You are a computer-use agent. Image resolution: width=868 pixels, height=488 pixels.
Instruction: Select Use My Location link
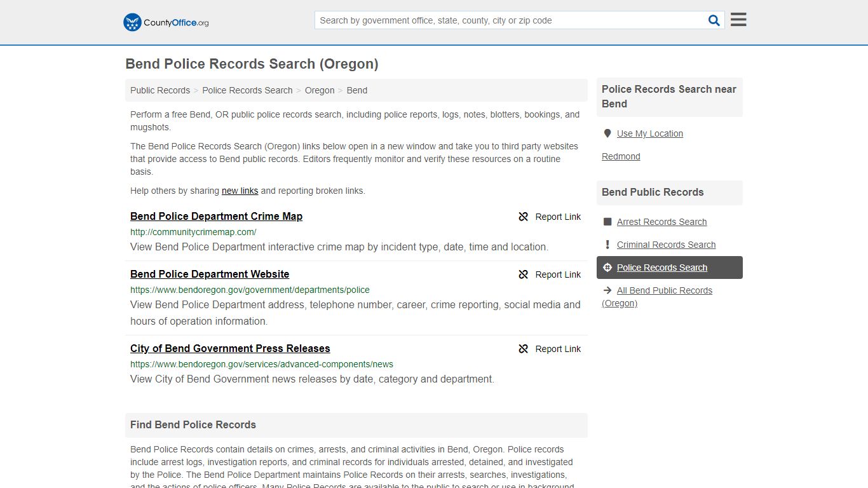pyautogui.click(x=650, y=133)
